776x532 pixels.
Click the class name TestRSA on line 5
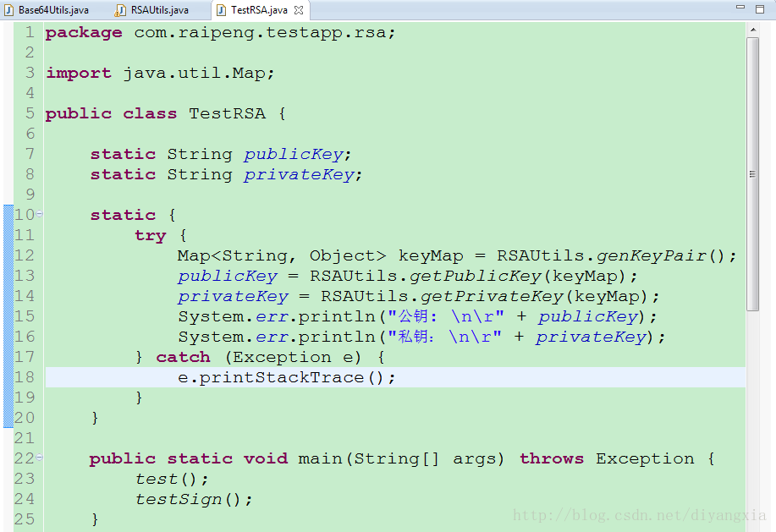pos(227,113)
